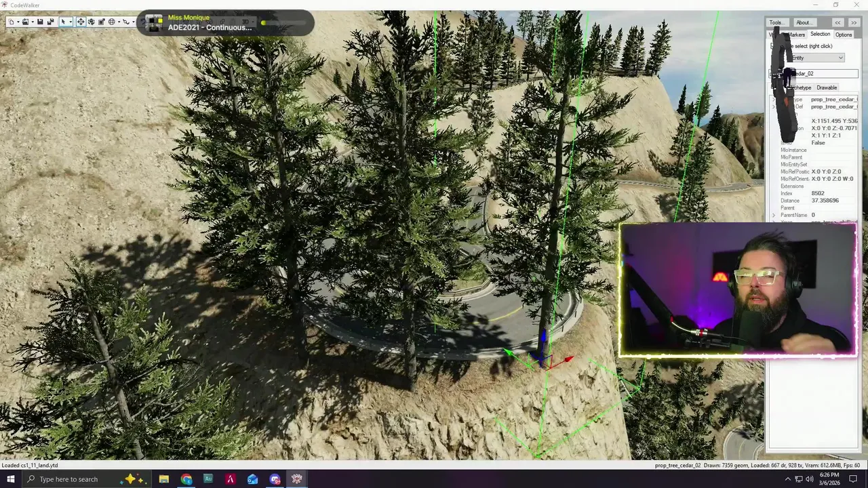Select the MloInstance property row

(x=814, y=150)
